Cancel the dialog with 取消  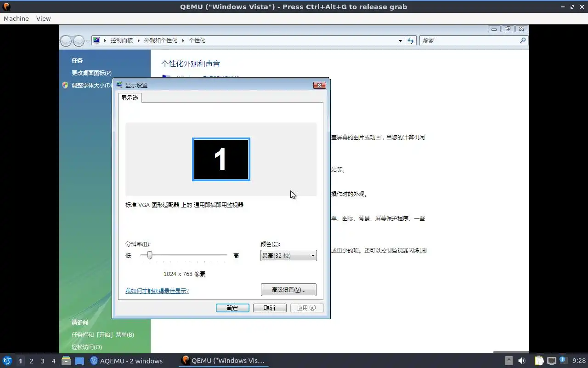pyautogui.click(x=270, y=308)
